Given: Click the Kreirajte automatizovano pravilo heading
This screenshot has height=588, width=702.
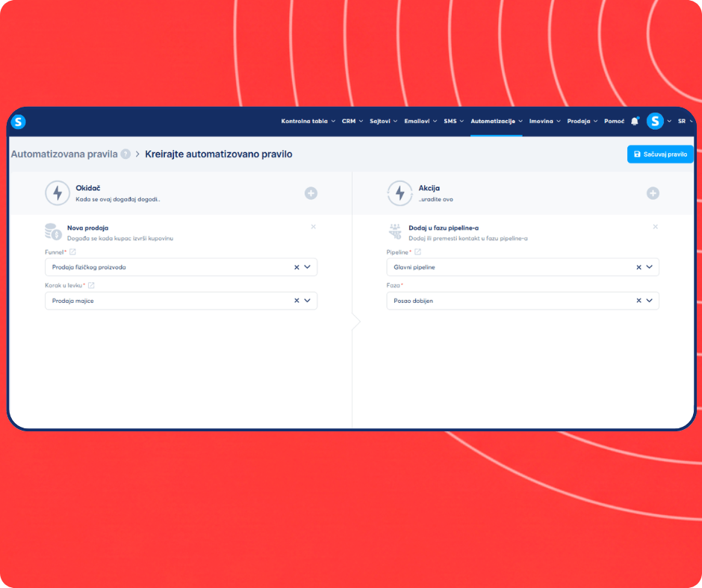Looking at the screenshot, I should click(x=219, y=154).
